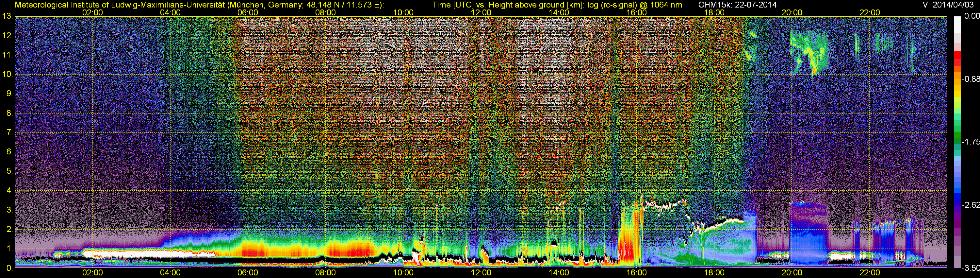Click the '-3.50' color scale value

(971, 269)
